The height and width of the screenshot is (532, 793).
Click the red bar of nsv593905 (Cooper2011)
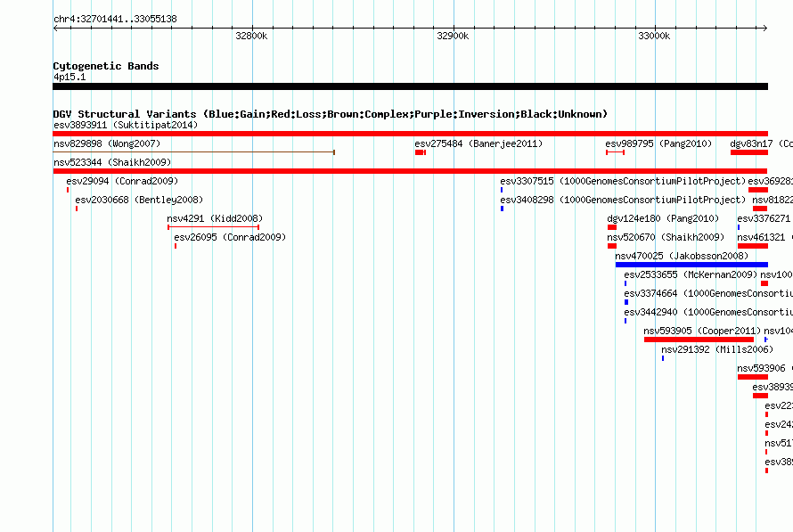(699, 340)
